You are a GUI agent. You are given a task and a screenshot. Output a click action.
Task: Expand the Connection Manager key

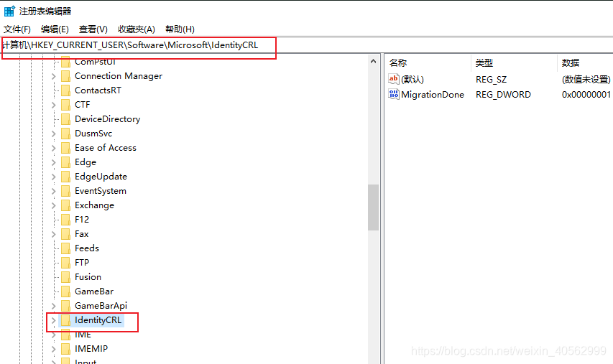54,77
